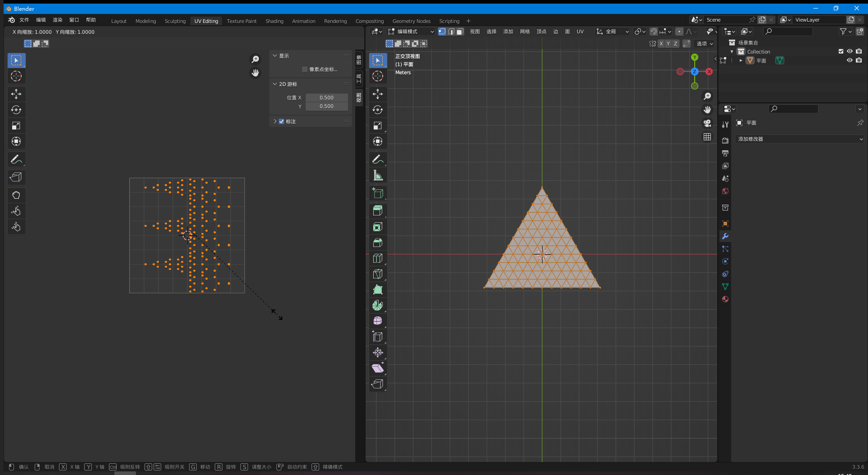Image resolution: width=868 pixels, height=475 pixels.
Task: Select the Measure tool in 3D viewport
Action: pos(378,175)
